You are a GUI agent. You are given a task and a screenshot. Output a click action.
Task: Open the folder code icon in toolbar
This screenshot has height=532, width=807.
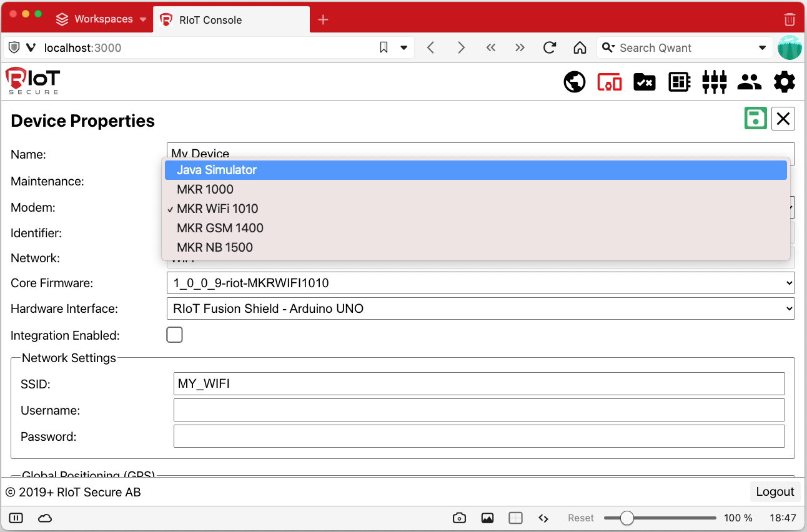pos(644,82)
